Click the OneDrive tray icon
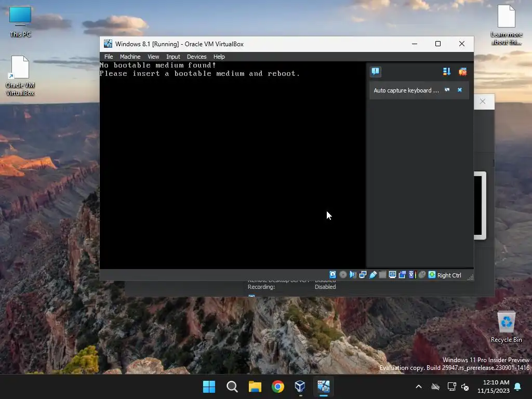This screenshot has height=399, width=532. (x=435, y=387)
